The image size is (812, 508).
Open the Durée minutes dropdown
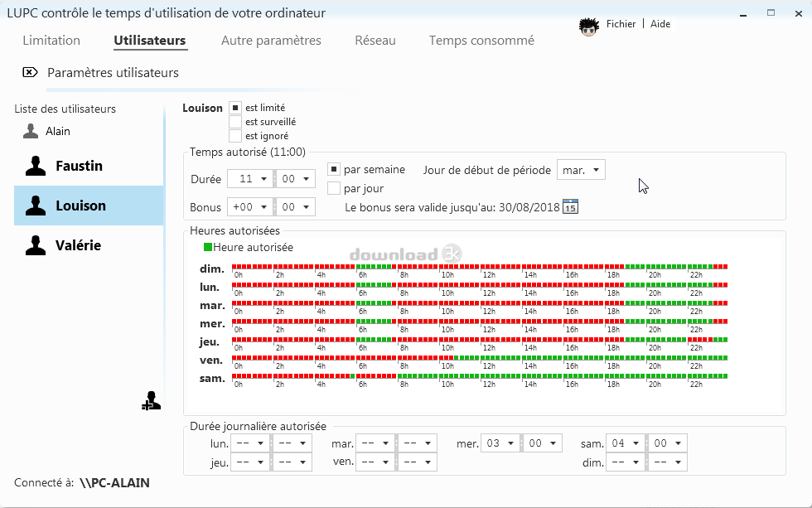pos(296,179)
